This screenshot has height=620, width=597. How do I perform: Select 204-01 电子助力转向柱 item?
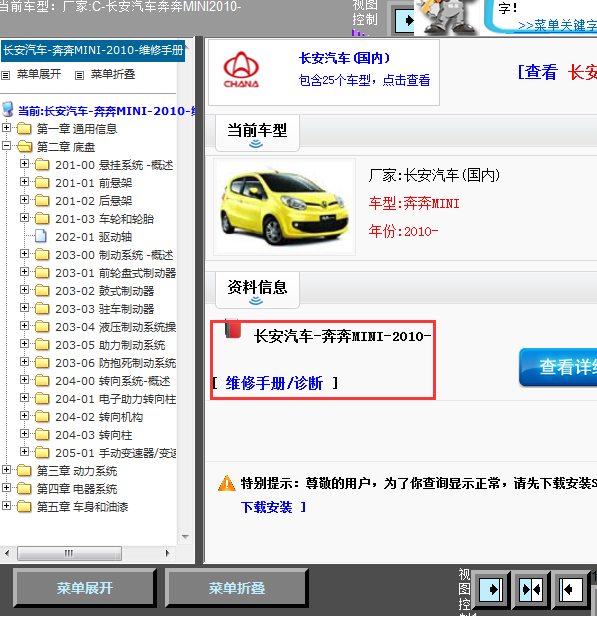[115, 399]
